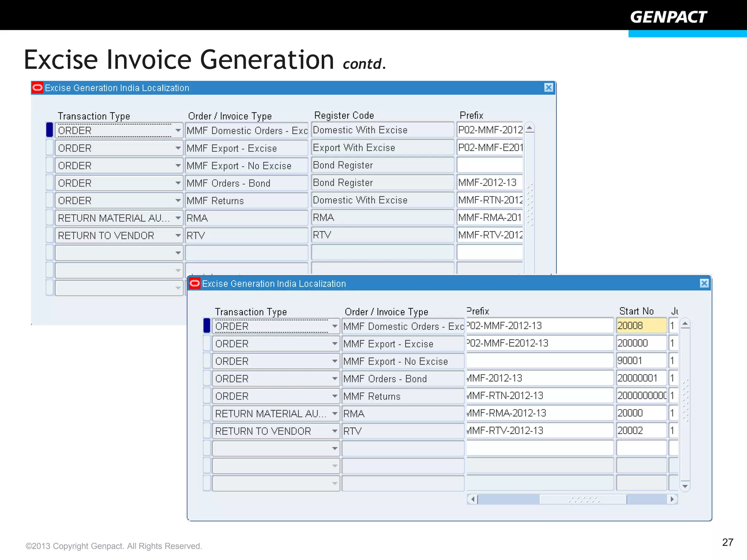Expand RETURN TO VENDOR dropdown in back window

[x=178, y=235]
